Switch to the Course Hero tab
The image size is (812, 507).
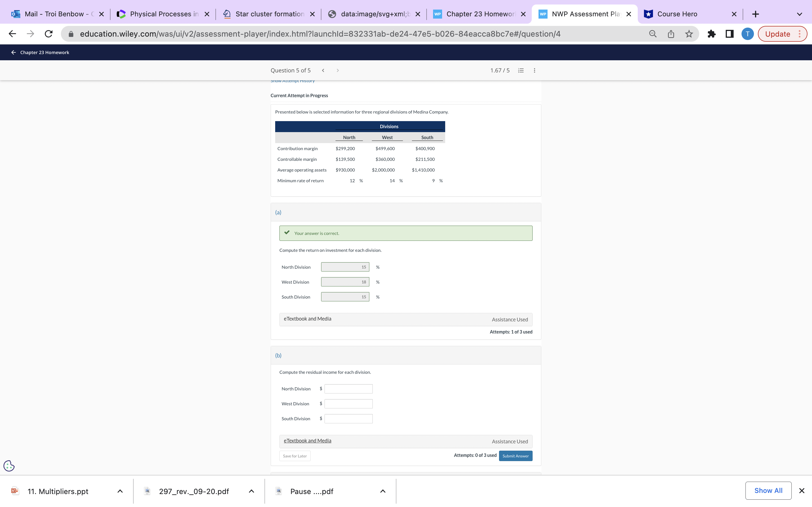677,14
